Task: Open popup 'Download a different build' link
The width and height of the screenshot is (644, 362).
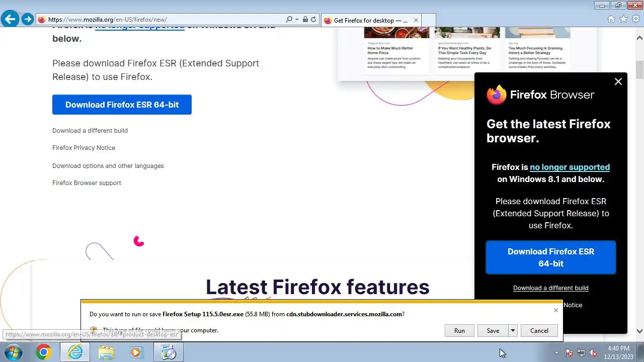Action: pyautogui.click(x=551, y=288)
